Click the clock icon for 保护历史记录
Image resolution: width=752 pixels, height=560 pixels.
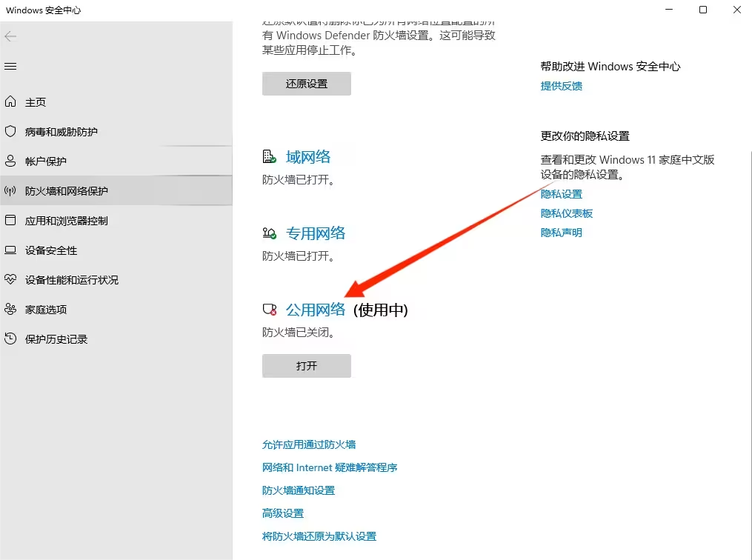click(x=10, y=339)
